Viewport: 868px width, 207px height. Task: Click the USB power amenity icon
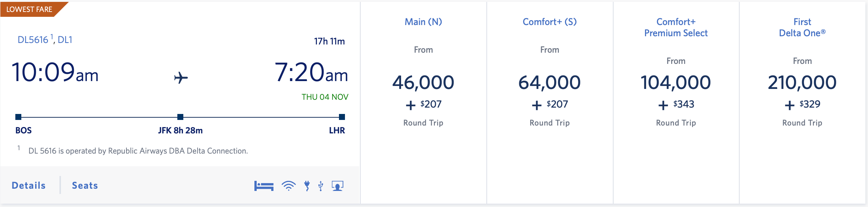pos(321,186)
